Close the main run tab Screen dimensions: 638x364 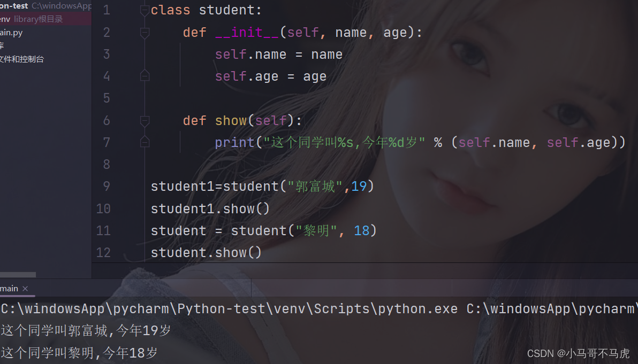tap(25, 289)
